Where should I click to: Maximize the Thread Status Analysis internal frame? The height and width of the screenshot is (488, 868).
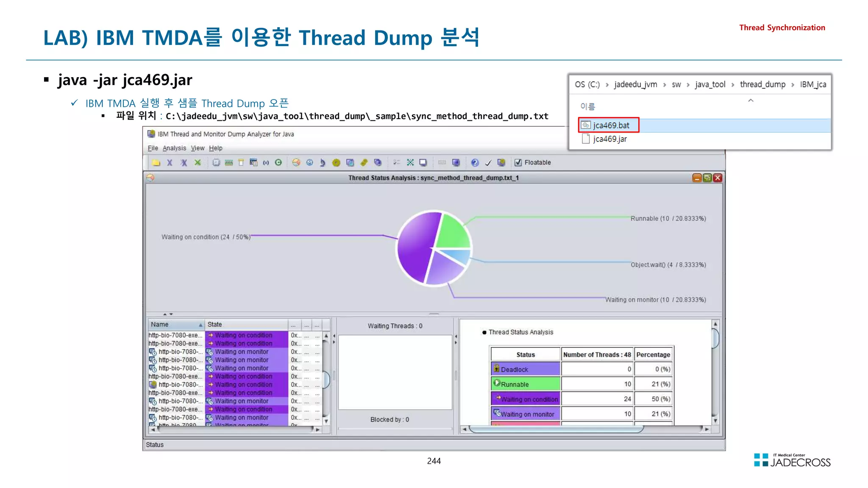pyautogui.click(x=707, y=178)
